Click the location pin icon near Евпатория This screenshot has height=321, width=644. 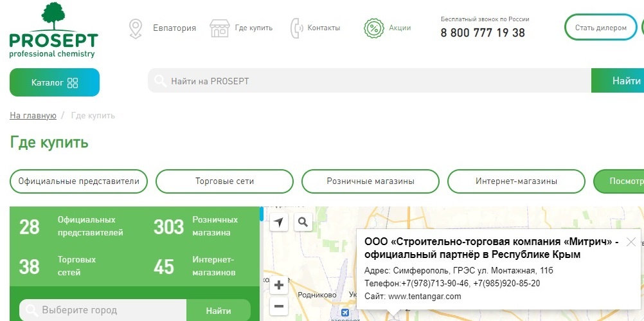click(135, 28)
